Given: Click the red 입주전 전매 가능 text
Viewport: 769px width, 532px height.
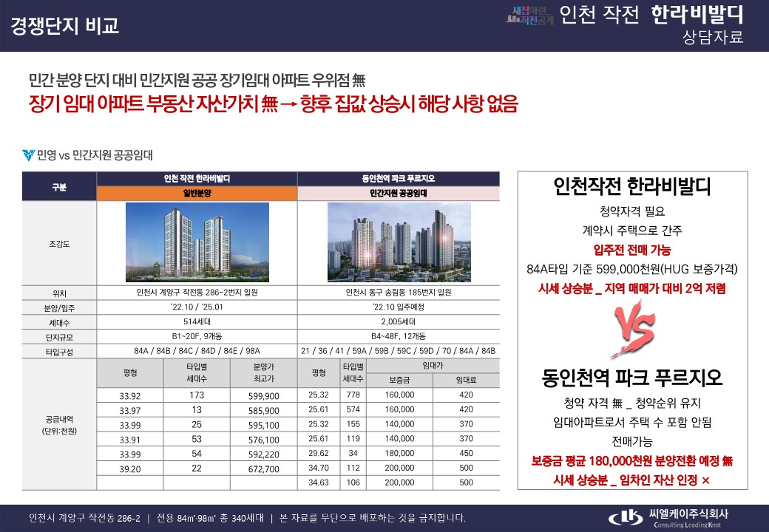Looking at the screenshot, I should coord(632,250).
